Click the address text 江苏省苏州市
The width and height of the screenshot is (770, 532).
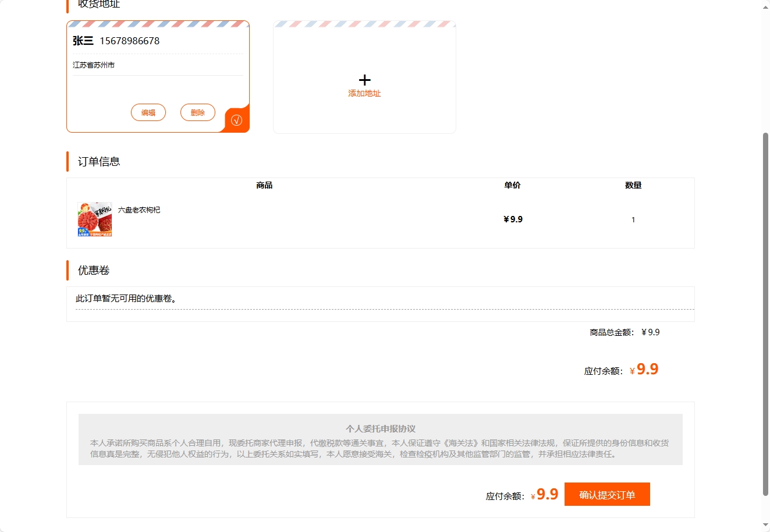tap(94, 65)
